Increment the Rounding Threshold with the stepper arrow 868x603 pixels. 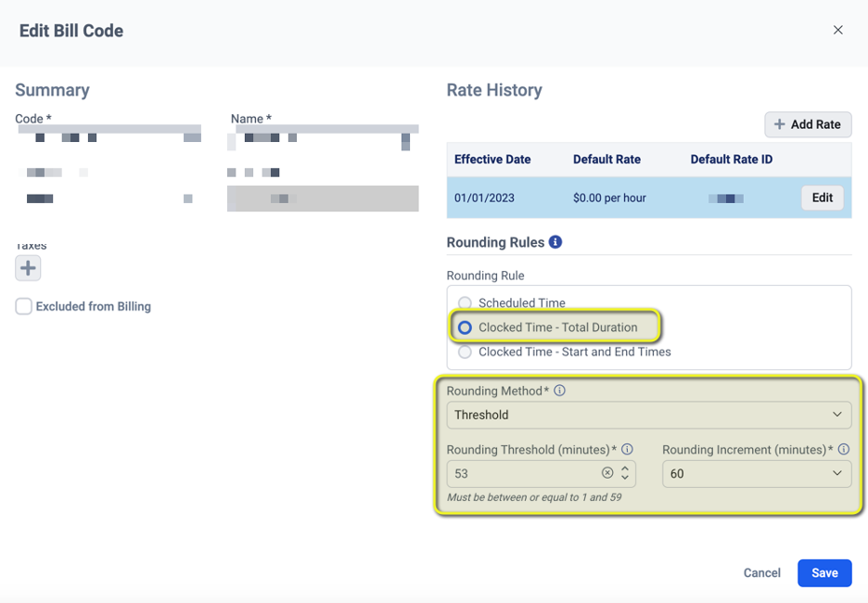[x=624, y=469]
